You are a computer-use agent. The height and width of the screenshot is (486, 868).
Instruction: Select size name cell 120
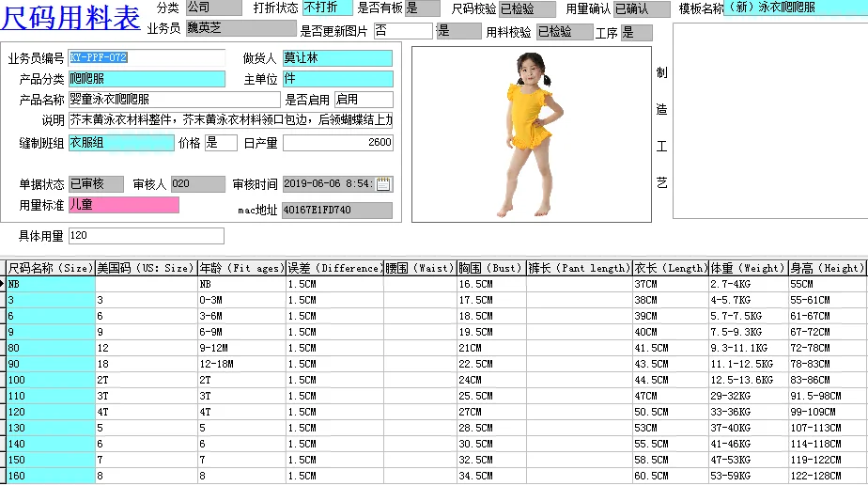tap(51, 413)
